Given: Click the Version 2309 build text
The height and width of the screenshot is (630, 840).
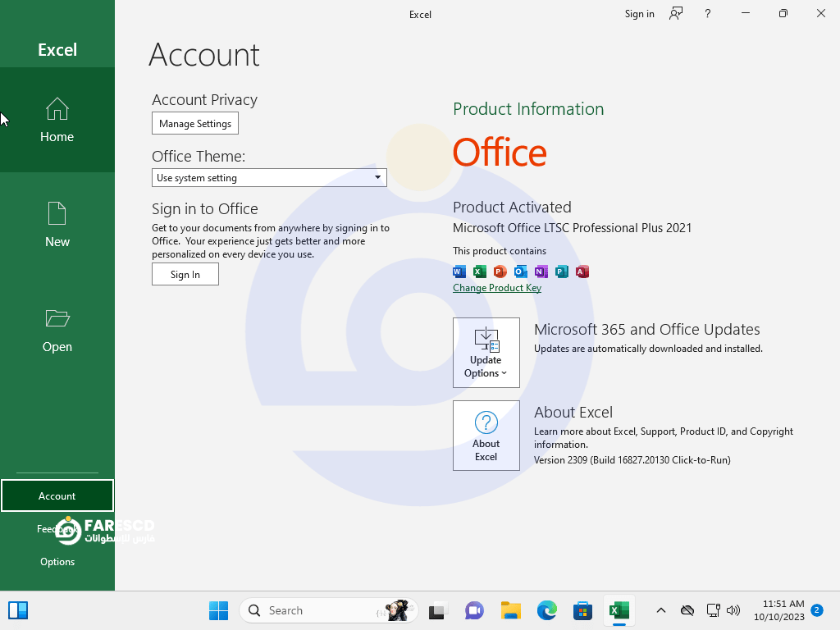Looking at the screenshot, I should click(632, 459).
